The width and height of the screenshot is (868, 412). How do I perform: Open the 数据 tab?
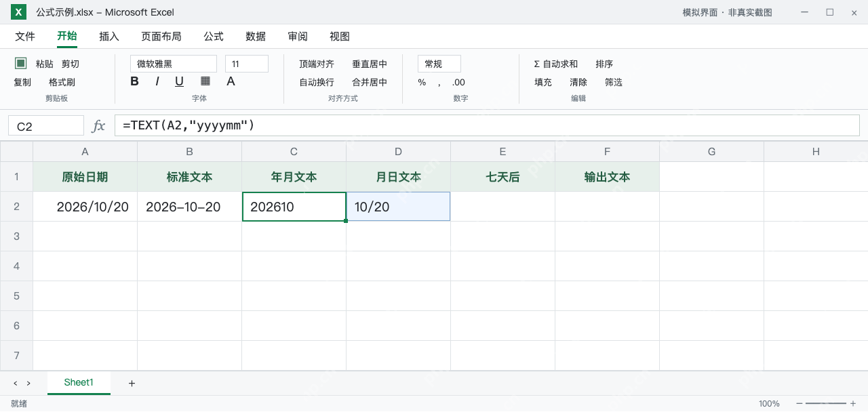pyautogui.click(x=256, y=37)
